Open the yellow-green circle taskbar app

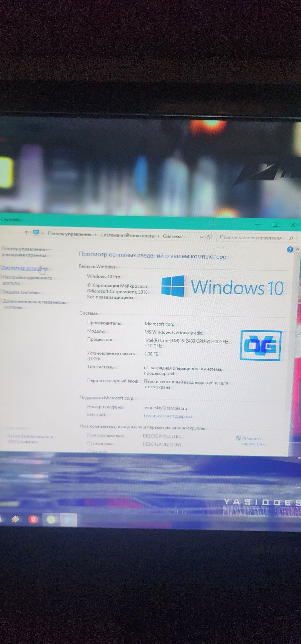[x=51, y=519]
